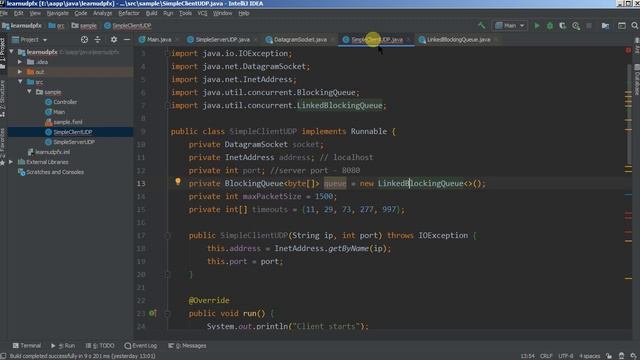Fold the constructor at line 17
Viewport: 640px width, 360px height.
pyautogui.click(x=167, y=236)
